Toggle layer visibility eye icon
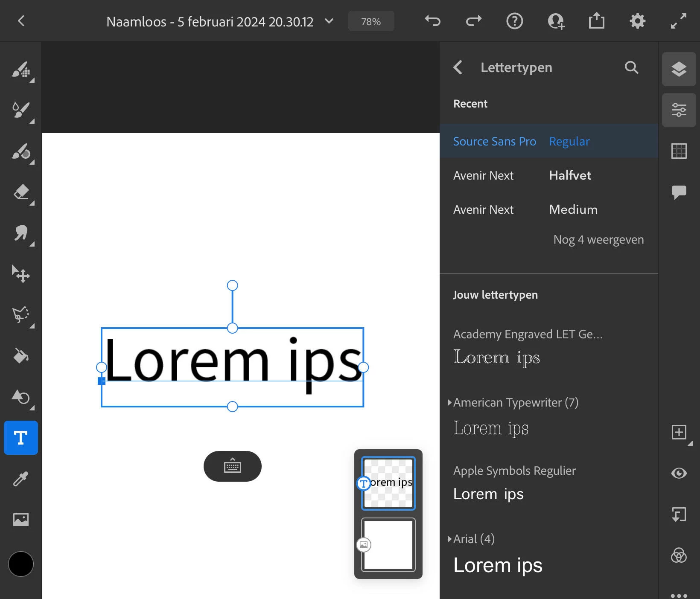The width and height of the screenshot is (700, 599). 679,473
